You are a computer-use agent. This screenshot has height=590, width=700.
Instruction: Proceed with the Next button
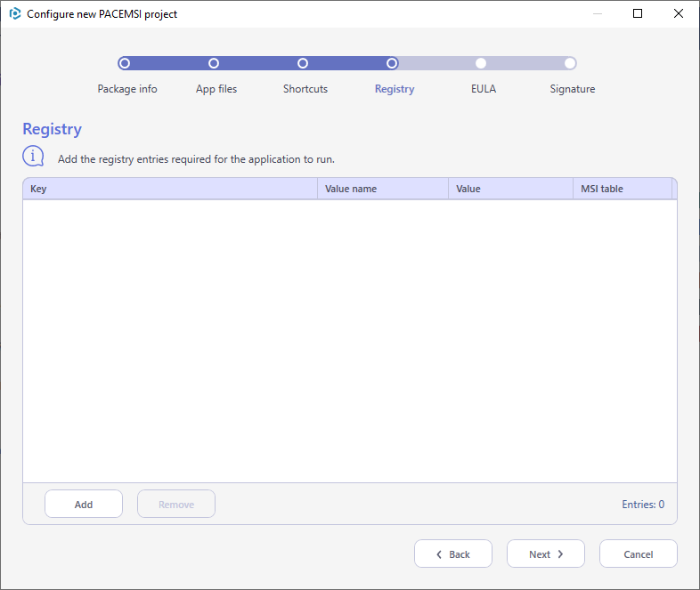pos(546,554)
